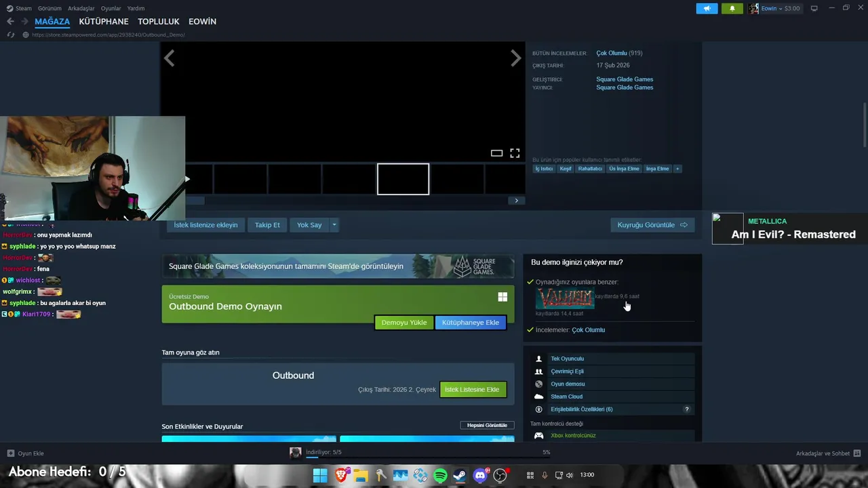Open the Valheim similar game thumbnail
This screenshot has width=868, height=488.
[565, 298]
